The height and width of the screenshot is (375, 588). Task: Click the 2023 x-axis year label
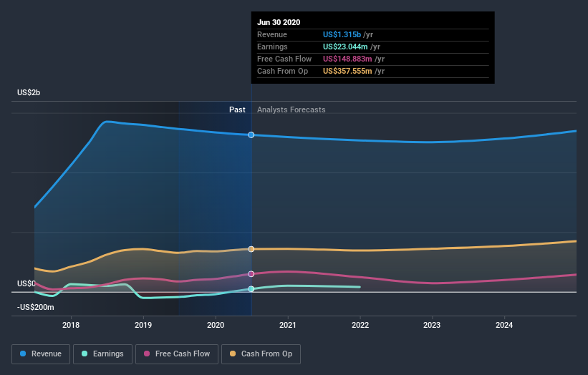432,325
